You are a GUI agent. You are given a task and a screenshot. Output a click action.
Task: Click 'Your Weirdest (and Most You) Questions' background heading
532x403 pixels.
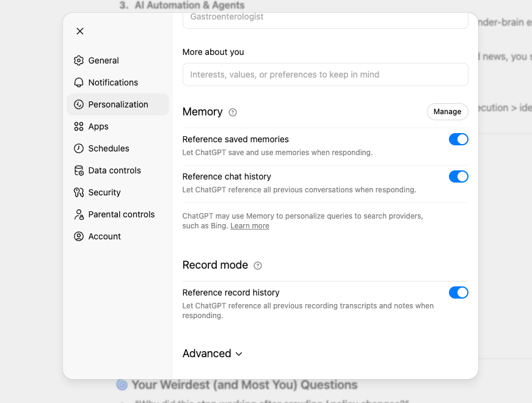[x=244, y=385]
